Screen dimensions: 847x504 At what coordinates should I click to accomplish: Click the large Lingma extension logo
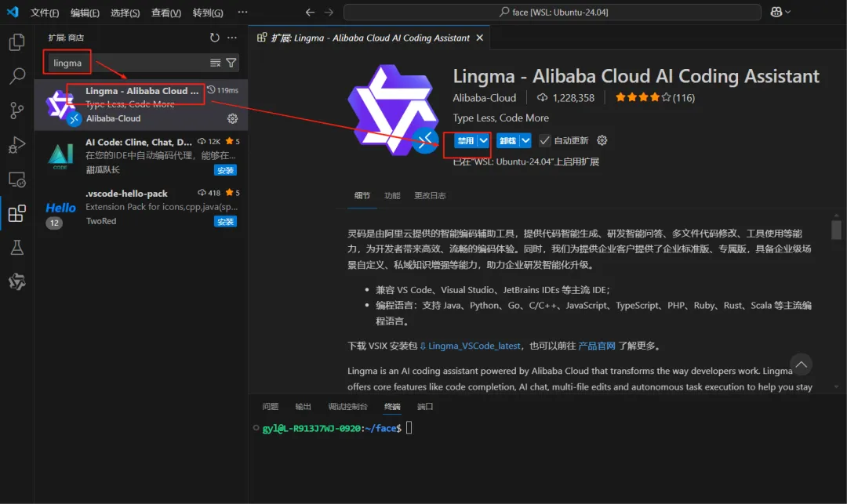[x=393, y=110]
